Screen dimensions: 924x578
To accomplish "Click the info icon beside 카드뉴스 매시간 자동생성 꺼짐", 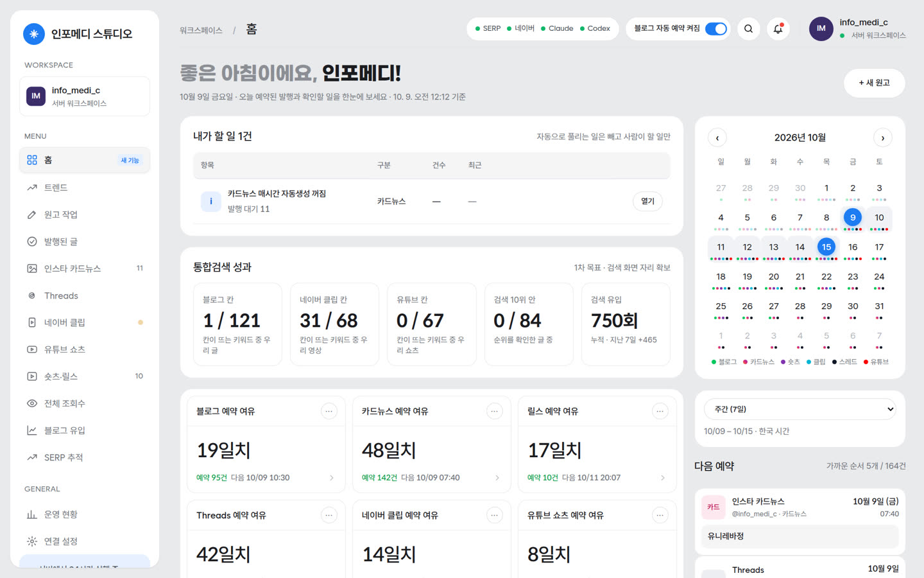I will tap(211, 202).
